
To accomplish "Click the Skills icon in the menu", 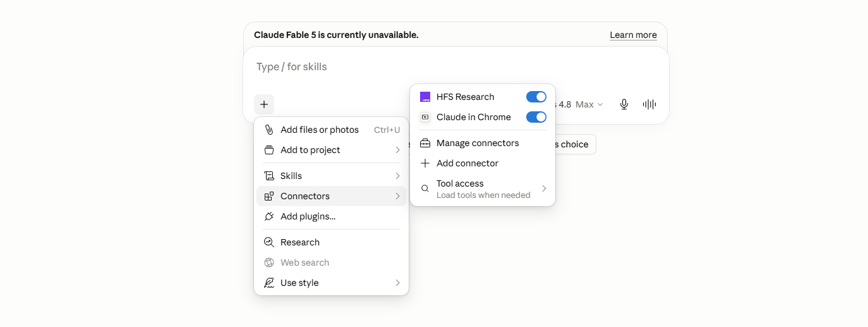I will (x=269, y=176).
